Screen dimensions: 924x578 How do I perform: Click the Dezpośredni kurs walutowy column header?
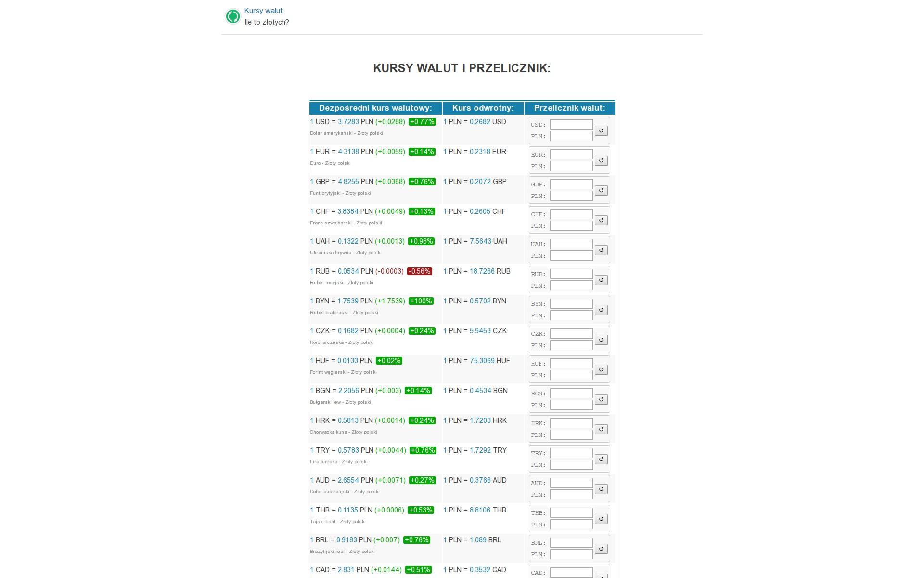coord(375,108)
